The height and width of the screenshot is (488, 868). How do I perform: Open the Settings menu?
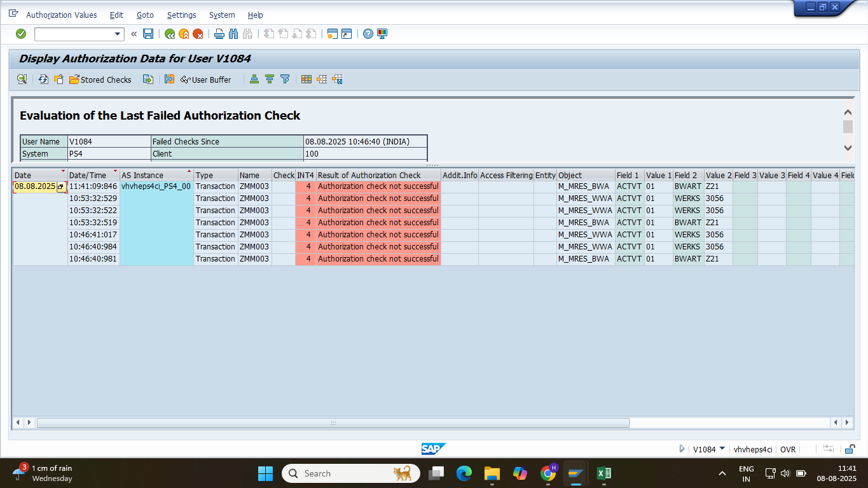tap(181, 15)
